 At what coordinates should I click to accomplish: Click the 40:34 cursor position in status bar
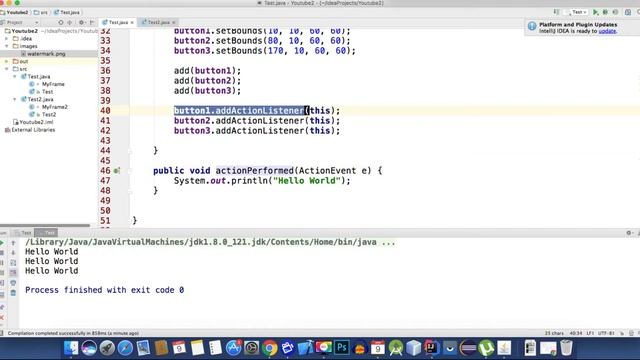(x=576, y=333)
